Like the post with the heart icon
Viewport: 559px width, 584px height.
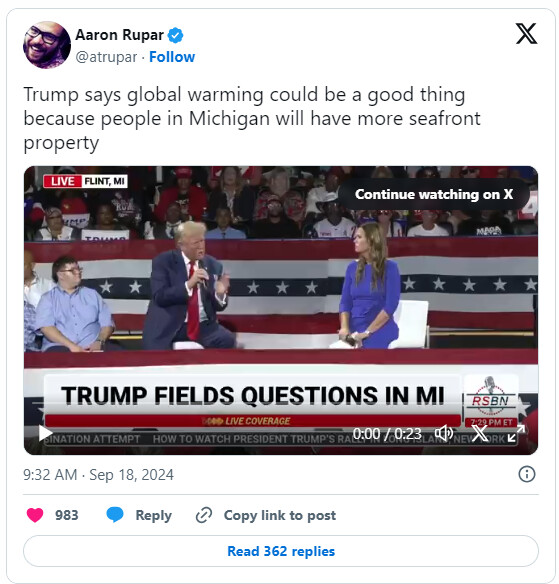click(x=35, y=515)
